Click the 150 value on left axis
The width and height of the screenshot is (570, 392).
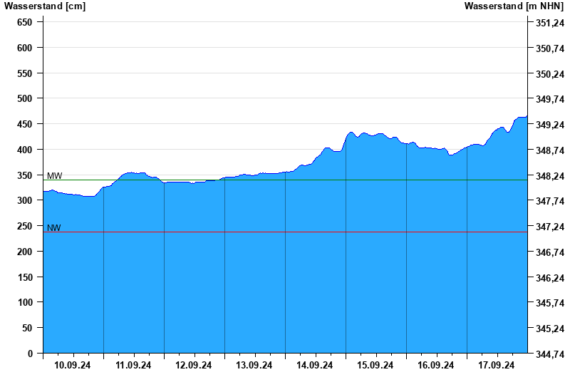pyautogui.click(x=25, y=277)
